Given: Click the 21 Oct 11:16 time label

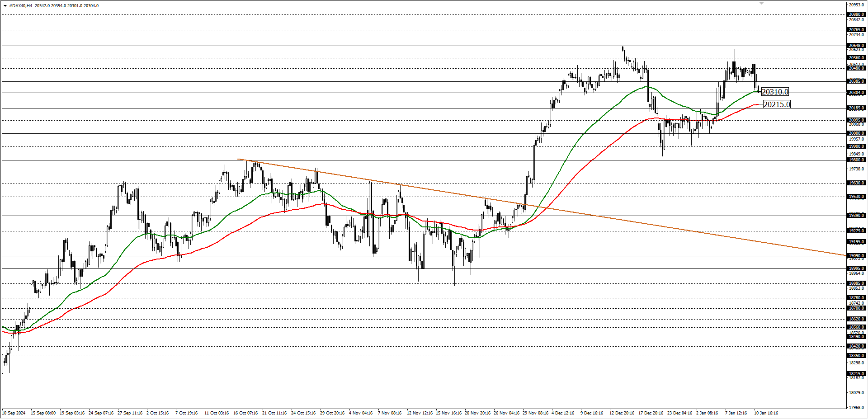Looking at the screenshot, I should (x=274, y=413).
